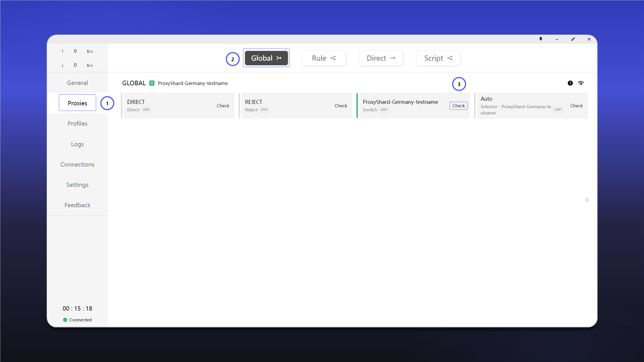
Task: Switch to Rule proxy mode
Action: tap(324, 58)
